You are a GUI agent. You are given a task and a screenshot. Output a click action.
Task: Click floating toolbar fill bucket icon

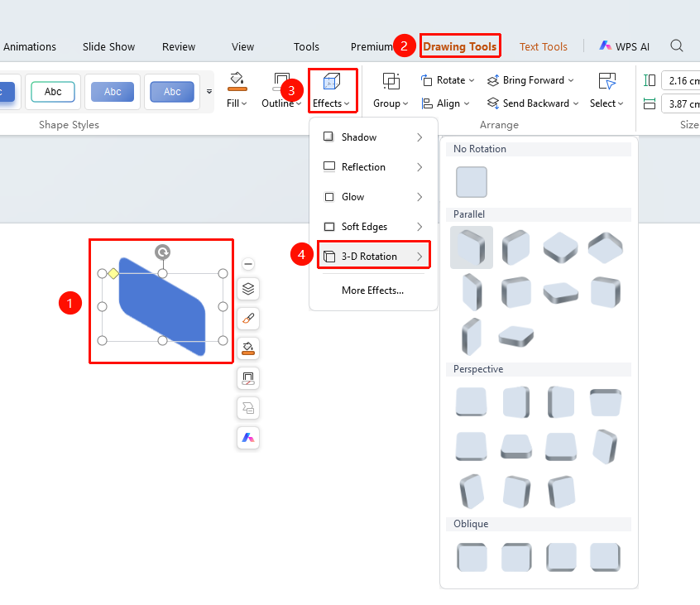(x=248, y=348)
